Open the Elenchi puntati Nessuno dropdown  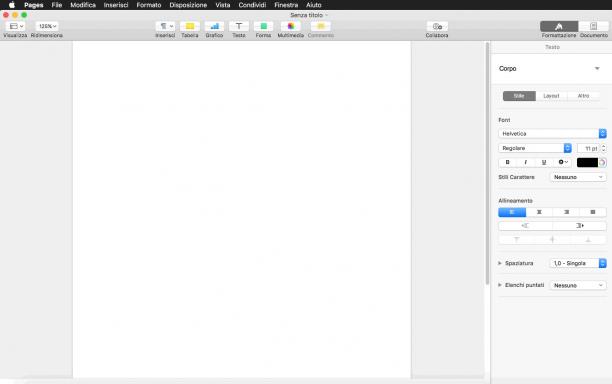[578, 286]
